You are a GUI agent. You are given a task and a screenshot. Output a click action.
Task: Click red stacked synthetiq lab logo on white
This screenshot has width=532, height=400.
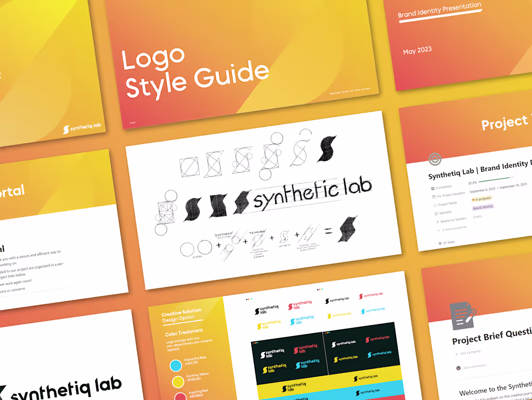300,305
